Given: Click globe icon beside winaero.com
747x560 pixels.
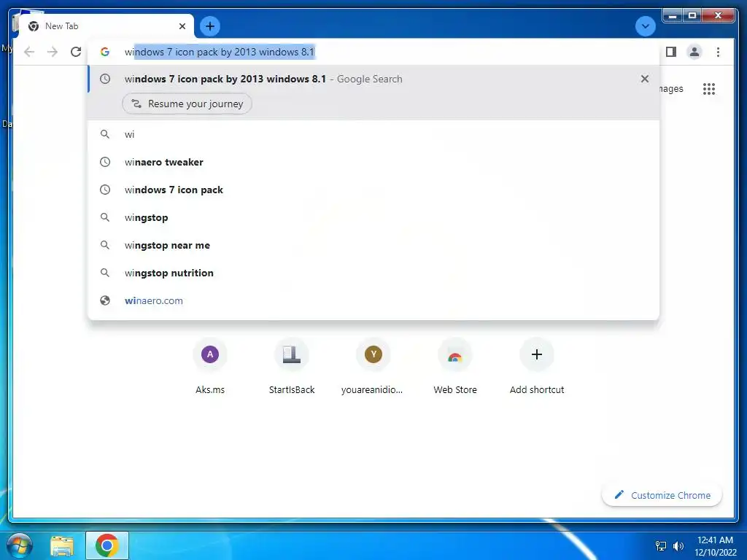Looking at the screenshot, I should (x=105, y=300).
